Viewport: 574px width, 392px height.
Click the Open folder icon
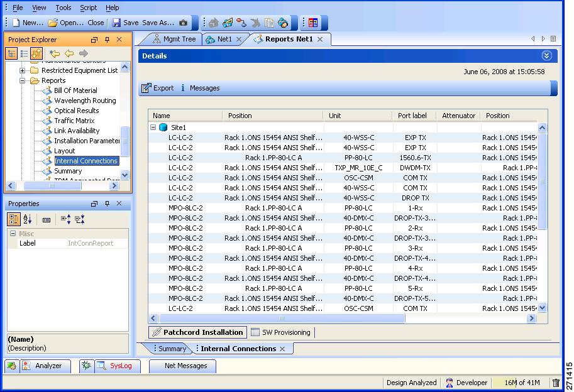[53, 23]
